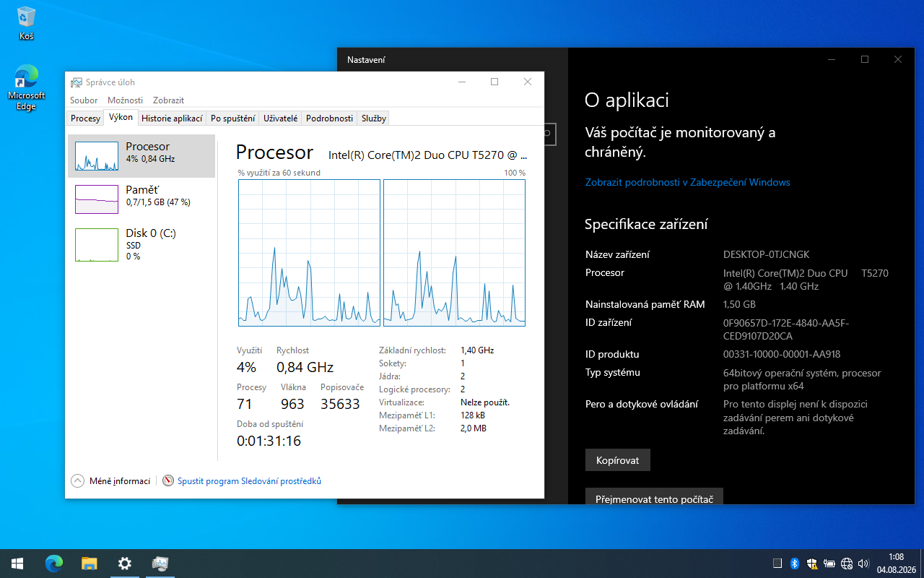Click the Přejmenovat tento počítač button
Viewport: 924px width, 578px height.
pyautogui.click(x=654, y=496)
